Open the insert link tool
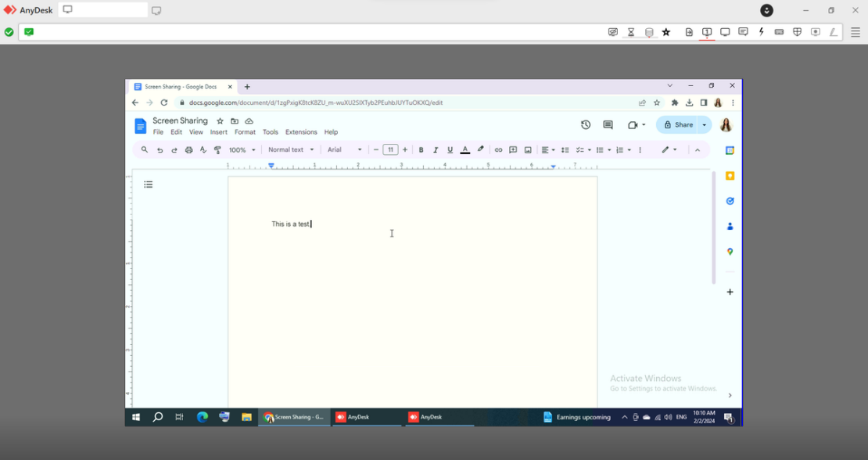This screenshot has width=868, height=460. (x=499, y=149)
